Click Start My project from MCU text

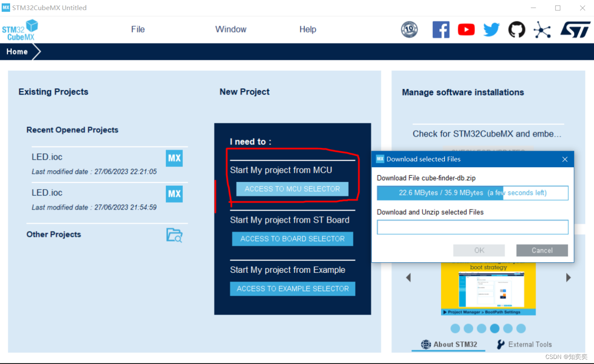(281, 170)
